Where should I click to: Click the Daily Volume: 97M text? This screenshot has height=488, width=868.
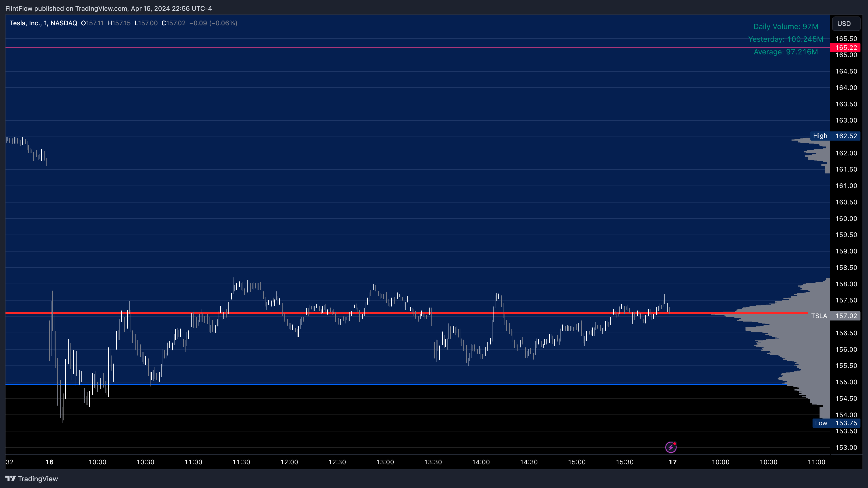785,26
